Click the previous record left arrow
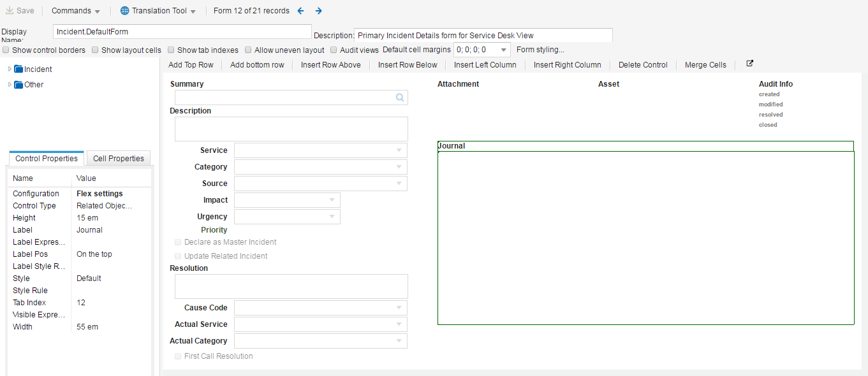 pyautogui.click(x=301, y=11)
